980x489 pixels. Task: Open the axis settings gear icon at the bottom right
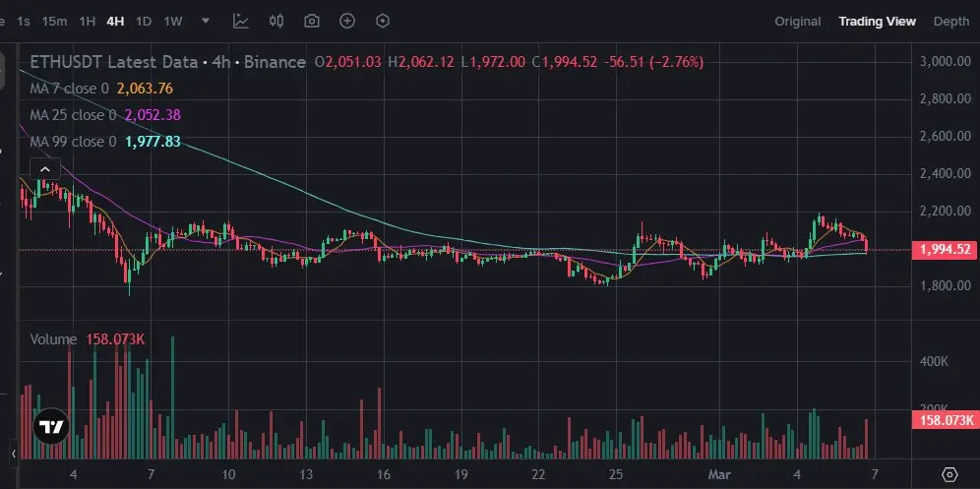click(949, 473)
